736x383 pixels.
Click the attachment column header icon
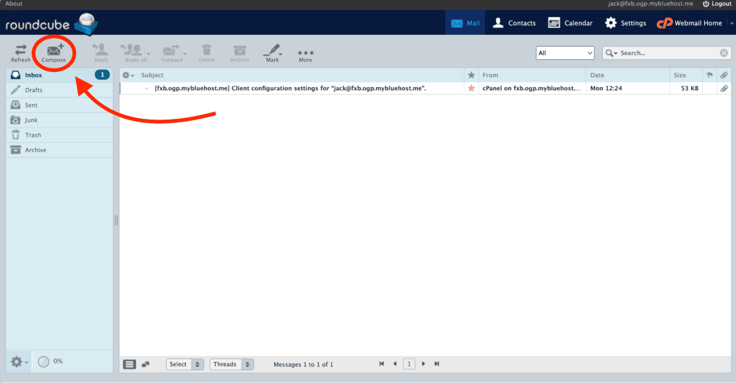[724, 75]
